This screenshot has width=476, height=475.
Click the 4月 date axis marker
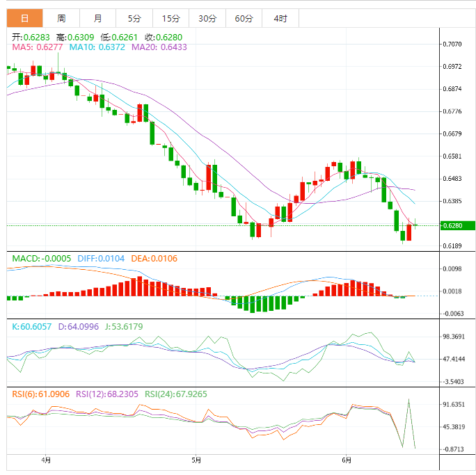click(x=46, y=460)
